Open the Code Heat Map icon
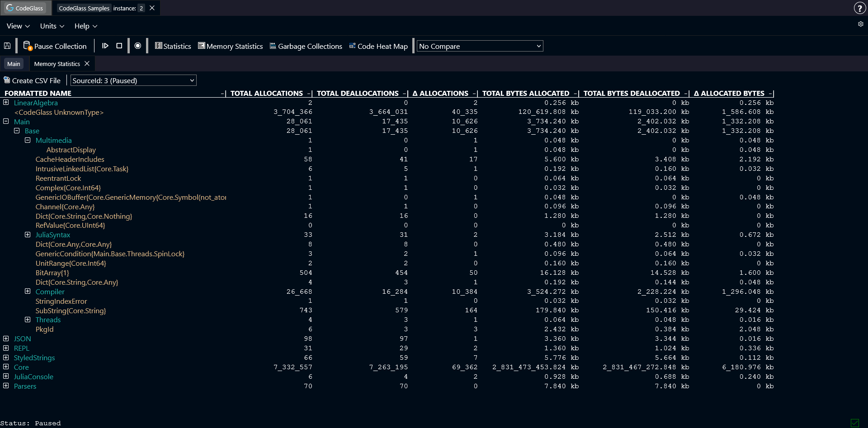 [352, 46]
